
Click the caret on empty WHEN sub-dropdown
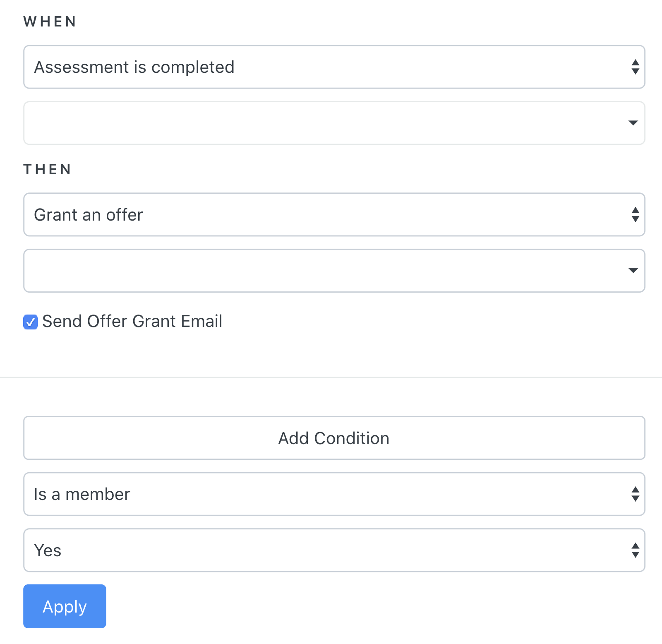coord(633,123)
